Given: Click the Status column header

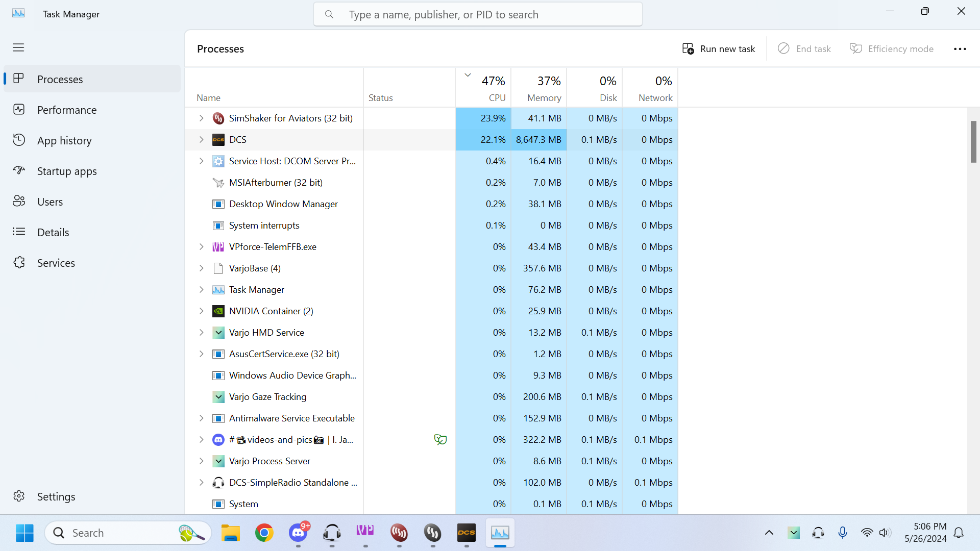Looking at the screenshot, I should point(409,87).
